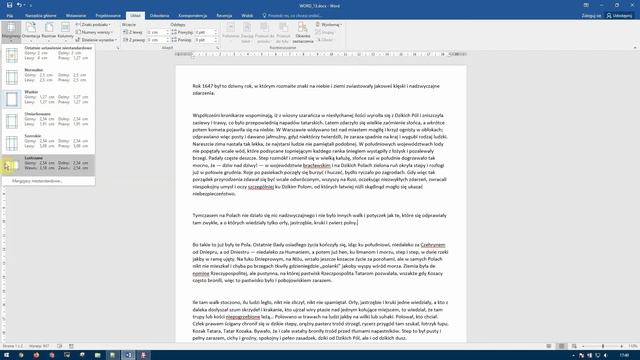The height and width of the screenshot is (360, 640).
Task: Click the underlined word 'bracławskim' in the document
Action: [x=317, y=165]
